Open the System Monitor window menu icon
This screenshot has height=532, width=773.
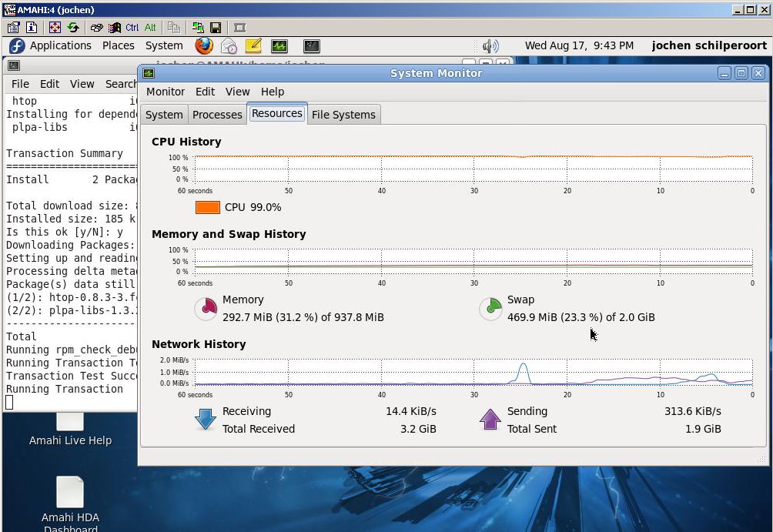[149, 73]
